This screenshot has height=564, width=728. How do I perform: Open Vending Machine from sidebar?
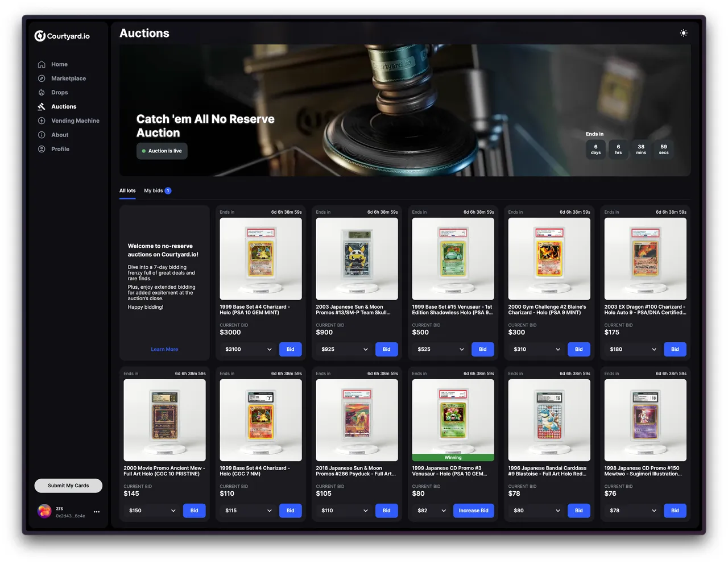coord(75,121)
